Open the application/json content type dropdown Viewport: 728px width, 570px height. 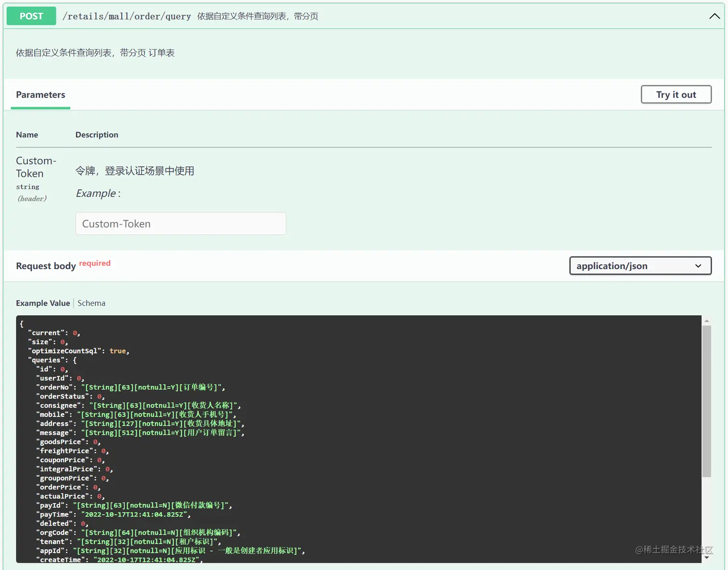640,266
